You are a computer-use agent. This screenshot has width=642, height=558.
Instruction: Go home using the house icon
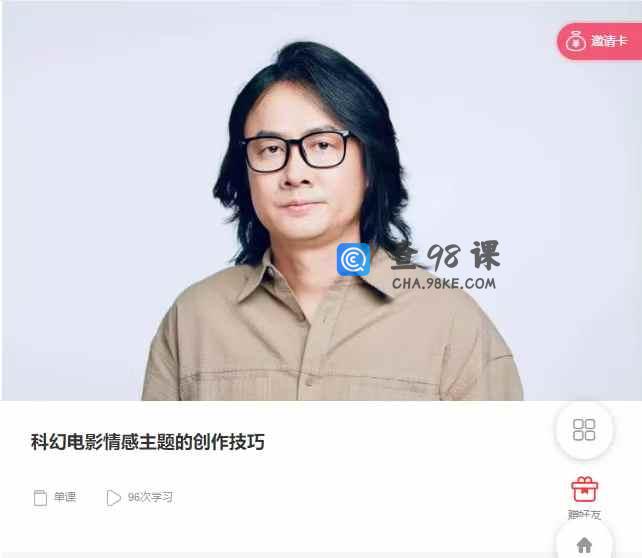[x=584, y=545]
